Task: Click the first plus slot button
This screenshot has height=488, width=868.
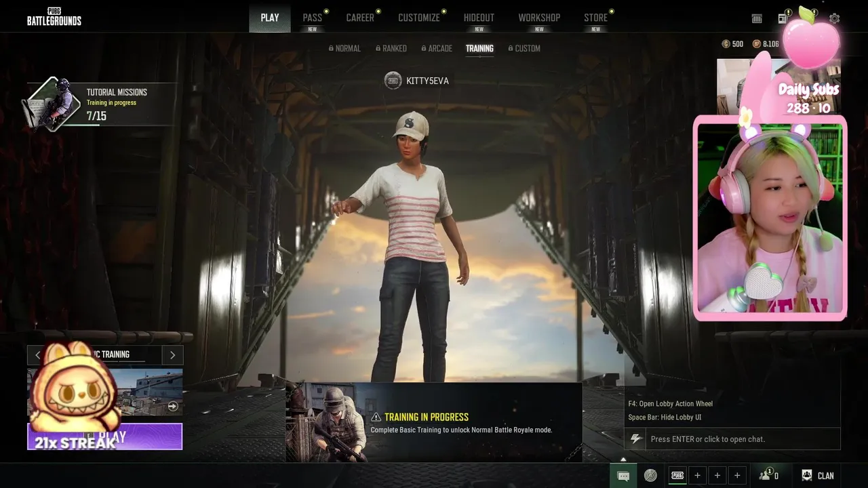Action: (x=697, y=476)
